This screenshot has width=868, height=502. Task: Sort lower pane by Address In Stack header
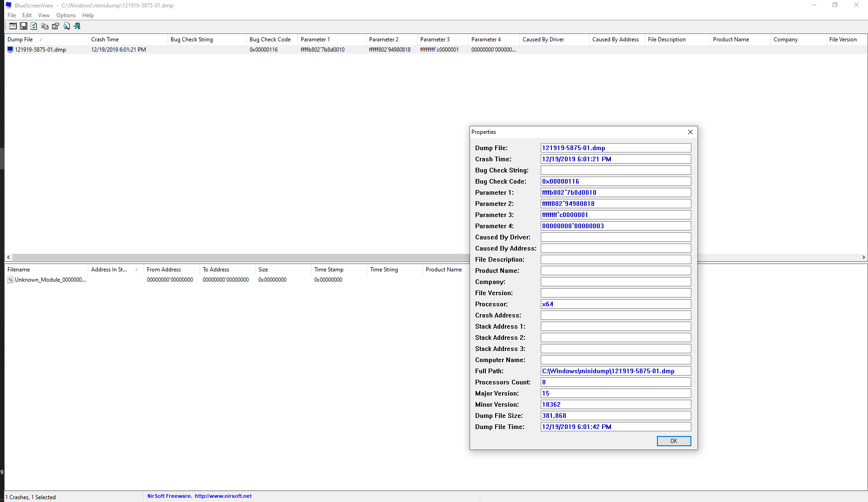[x=116, y=270]
